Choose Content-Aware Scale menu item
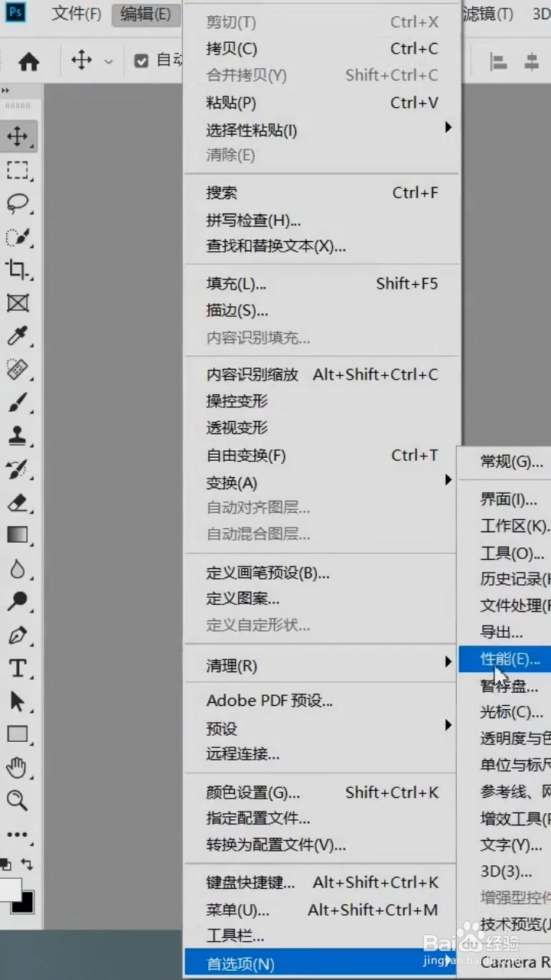Viewport: 551px width, 980px height. 322,374
